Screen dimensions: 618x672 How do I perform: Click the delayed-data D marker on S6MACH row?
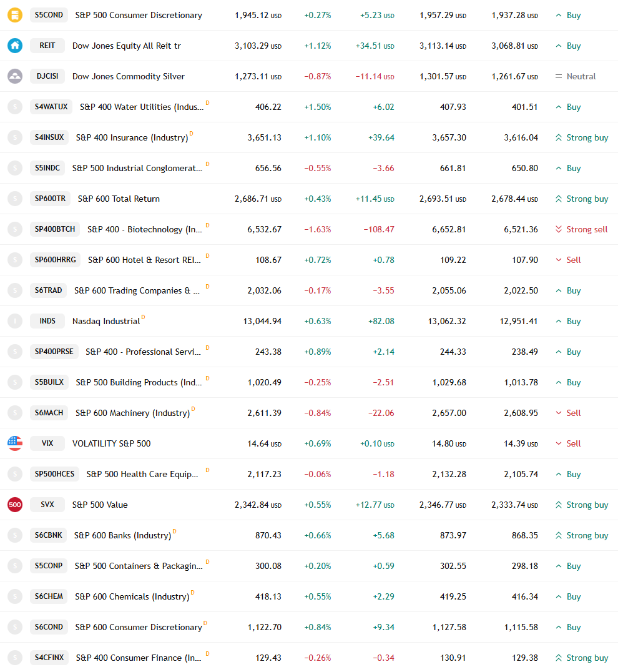(193, 408)
